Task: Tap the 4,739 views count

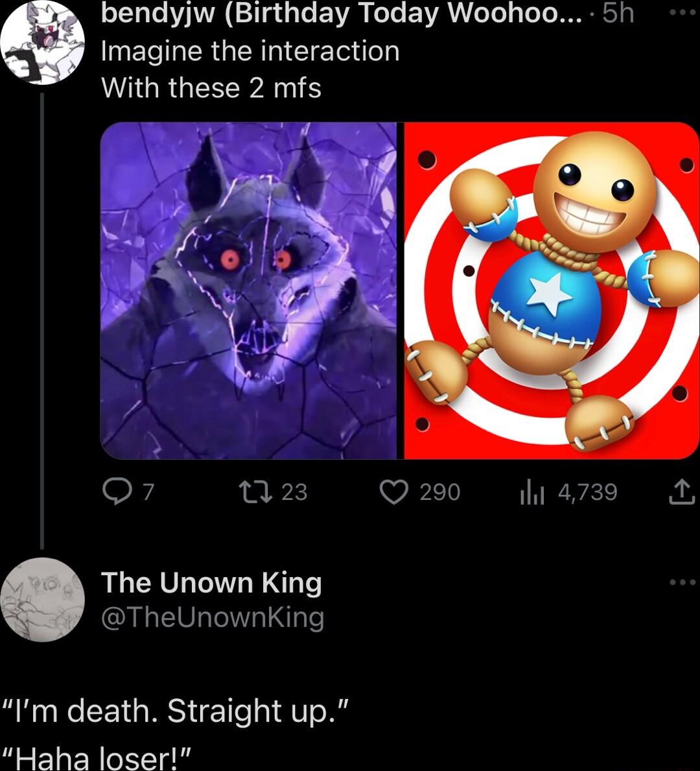Action: 587,493
